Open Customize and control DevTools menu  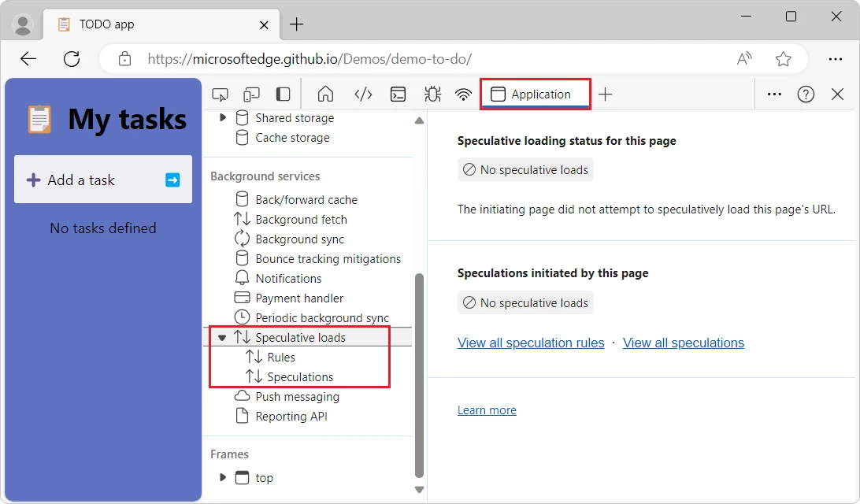[774, 94]
